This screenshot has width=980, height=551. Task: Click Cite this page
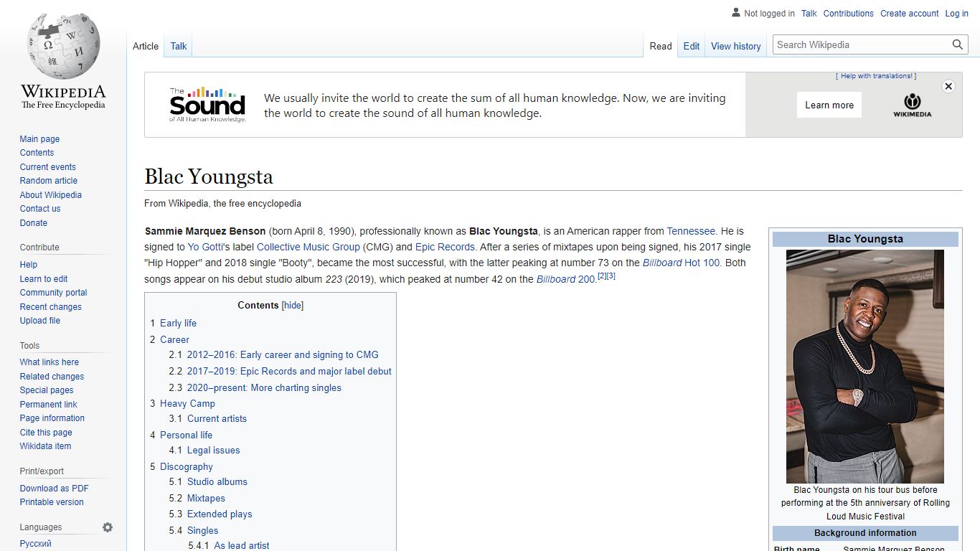click(46, 433)
